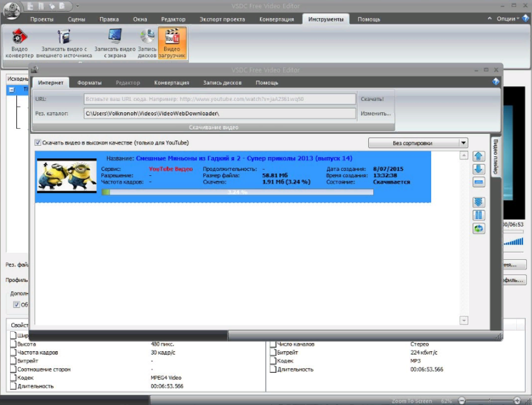Open the Video converter tool (Видео конвертер)

[x=19, y=43]
